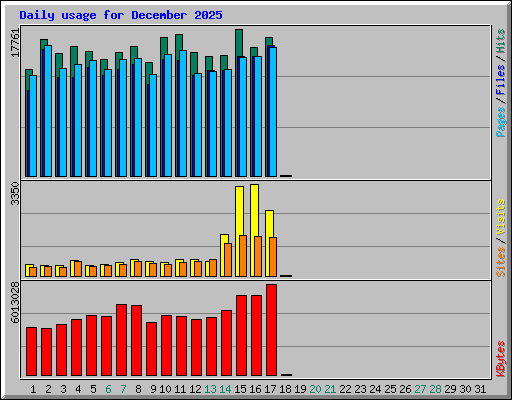
Task: Click day 7 on the x-axis
Action: pyautogui.click(x=123, y=389)
